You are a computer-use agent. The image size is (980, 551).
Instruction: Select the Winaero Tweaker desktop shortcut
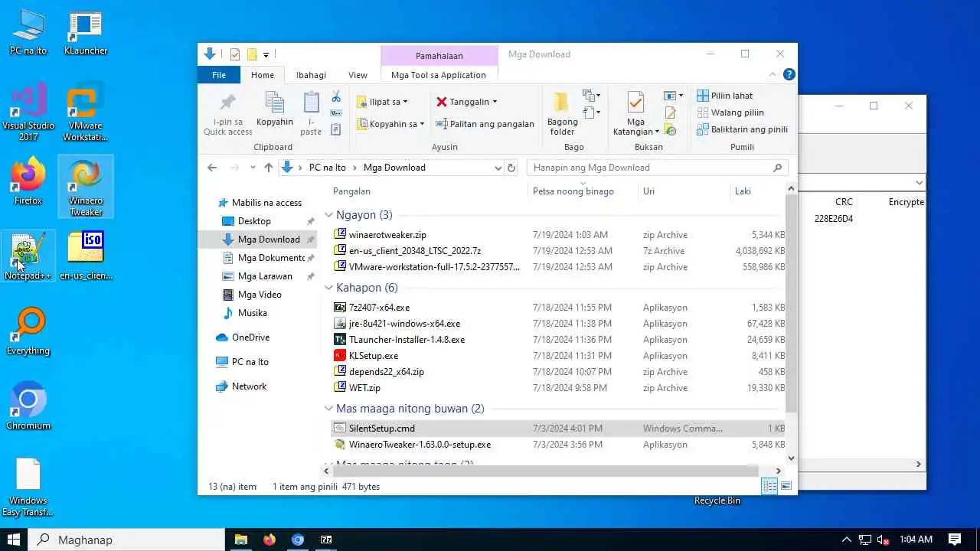pos(86,187)
